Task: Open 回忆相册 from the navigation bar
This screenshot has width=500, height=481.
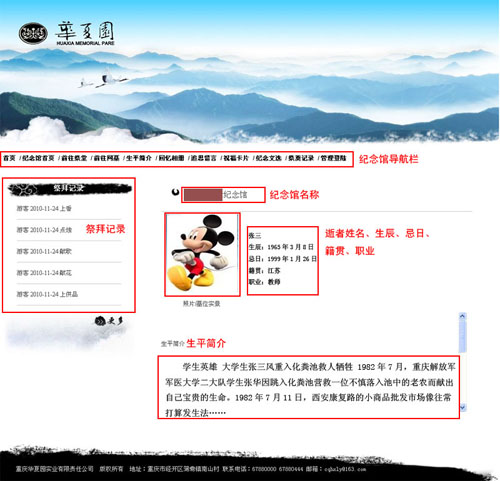Action: click(x=171, y=158)
